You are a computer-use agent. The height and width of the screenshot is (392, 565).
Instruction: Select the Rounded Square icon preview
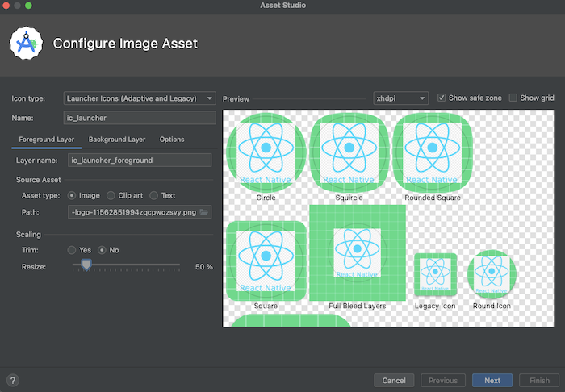tap(433, 152)
